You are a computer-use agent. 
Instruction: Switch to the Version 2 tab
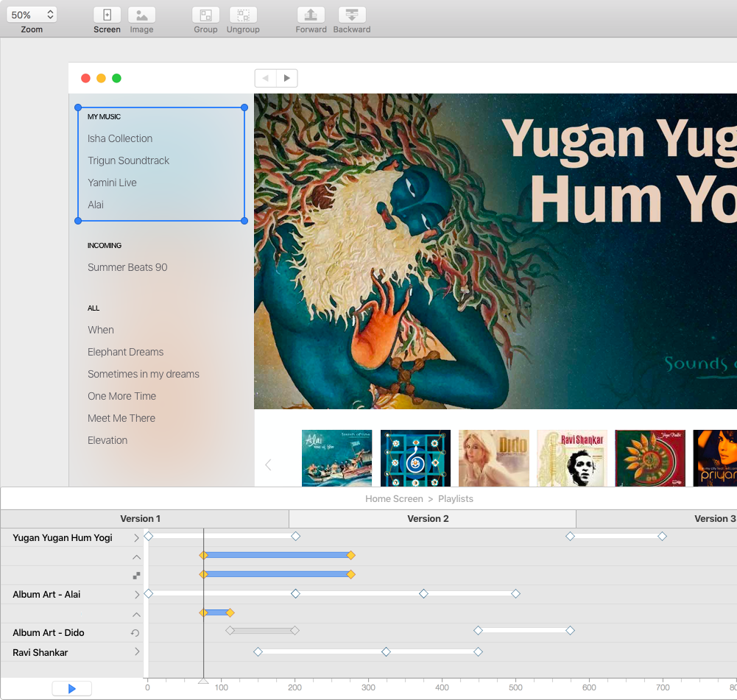pyautogui.click(x=428, y=519)
